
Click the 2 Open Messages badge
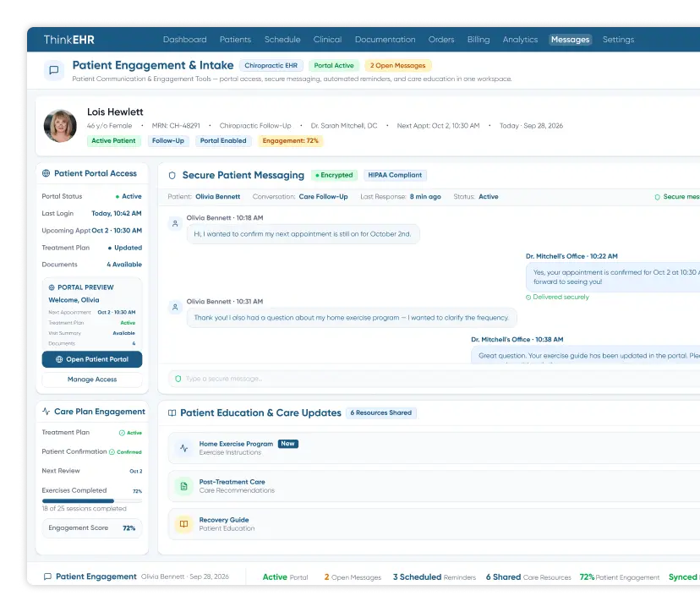pyautogui.click(x=398, y=66)
